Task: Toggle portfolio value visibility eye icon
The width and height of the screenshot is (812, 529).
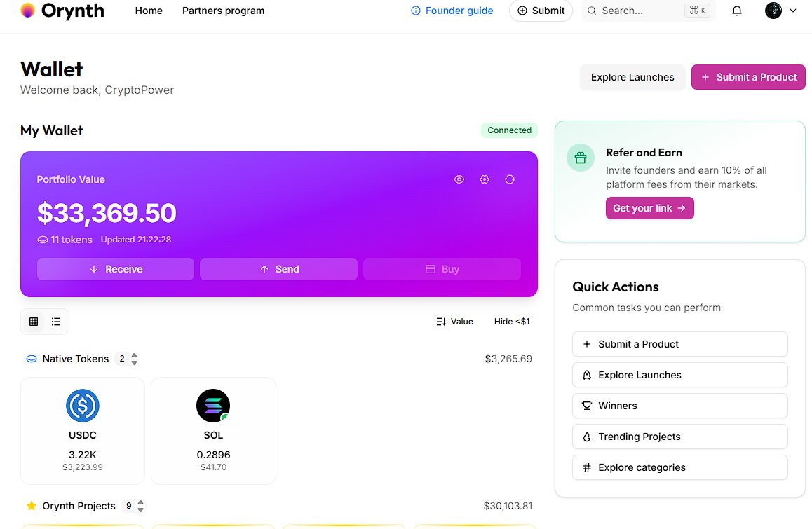Action: (x=459, y=179)
